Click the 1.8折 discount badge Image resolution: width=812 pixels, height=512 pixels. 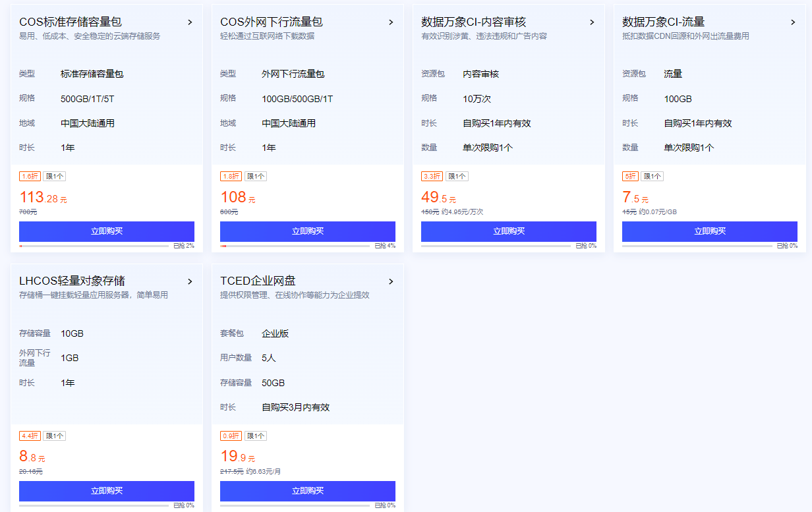coord(231,177)
